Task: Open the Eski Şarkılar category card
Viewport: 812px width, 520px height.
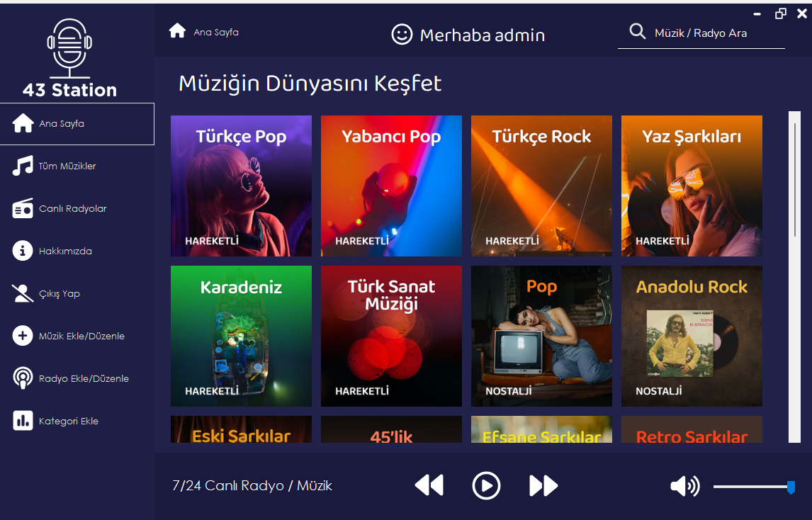Action: coord(242,429)
